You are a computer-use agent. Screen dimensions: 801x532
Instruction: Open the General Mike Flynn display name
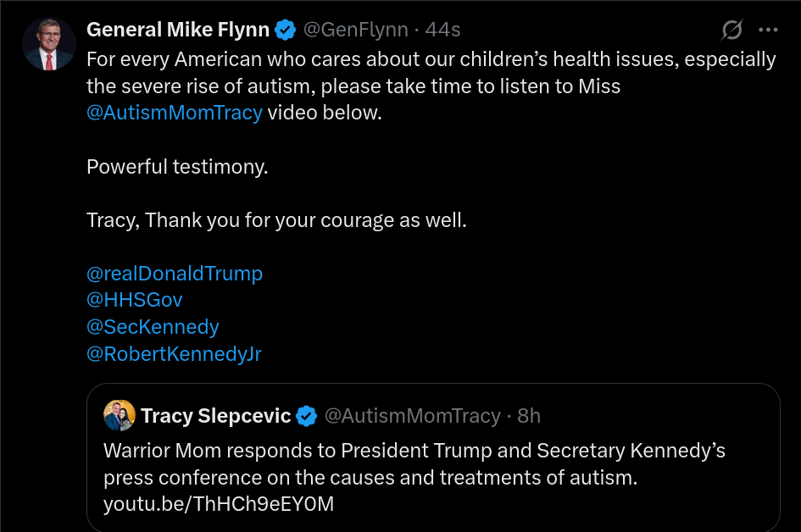(x=178, y=30)
